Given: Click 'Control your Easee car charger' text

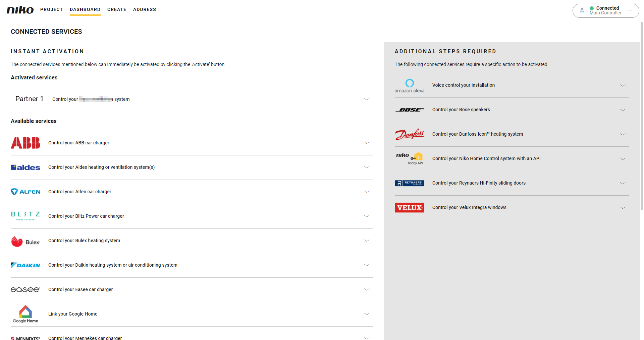Looking at the screenshot, I should click(80, 289).
